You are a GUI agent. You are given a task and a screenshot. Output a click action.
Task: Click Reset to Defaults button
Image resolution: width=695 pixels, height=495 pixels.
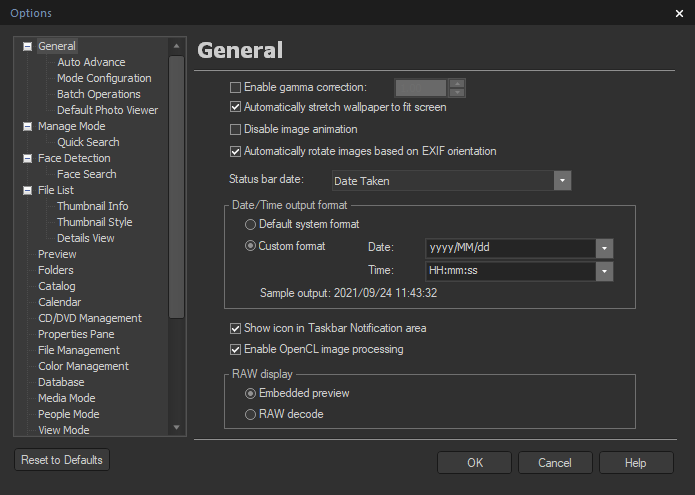click(62, 460)
